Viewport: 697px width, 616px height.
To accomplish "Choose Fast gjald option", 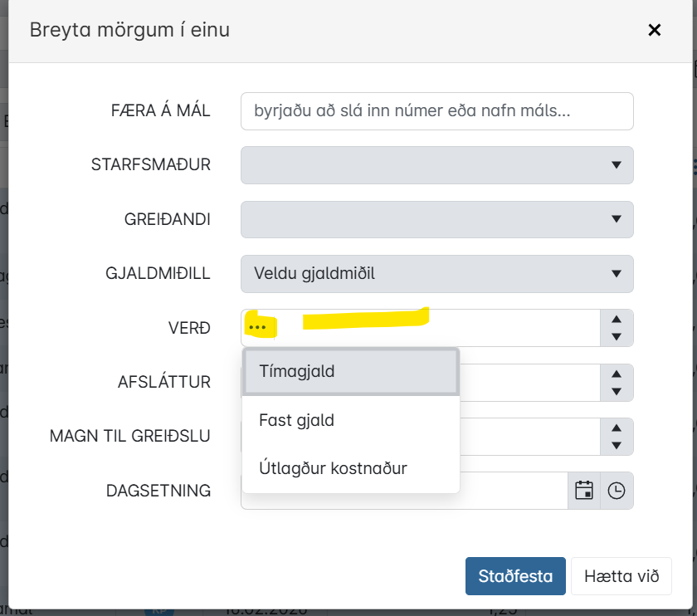I will click(x=351, y=420).
